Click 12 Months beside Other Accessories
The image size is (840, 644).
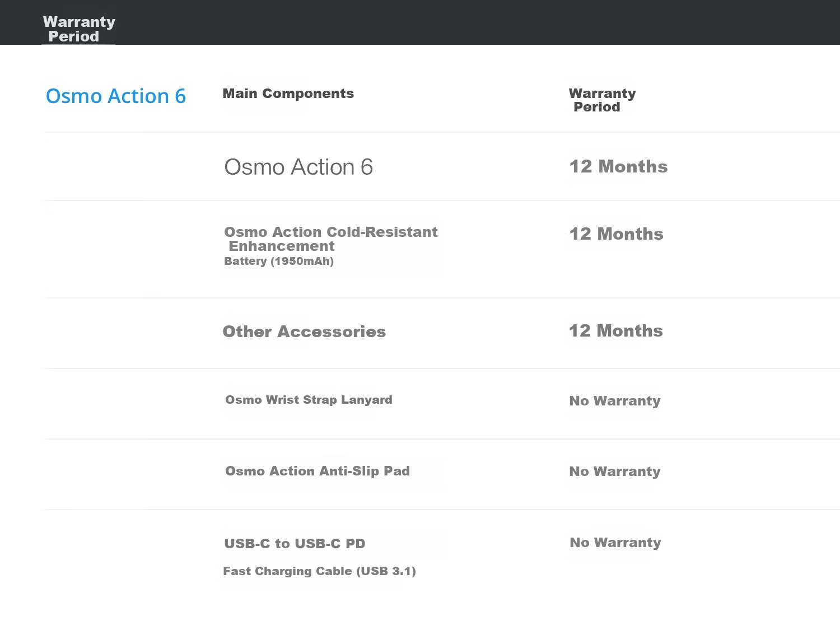pyautogui.click(x=615, y=330)
